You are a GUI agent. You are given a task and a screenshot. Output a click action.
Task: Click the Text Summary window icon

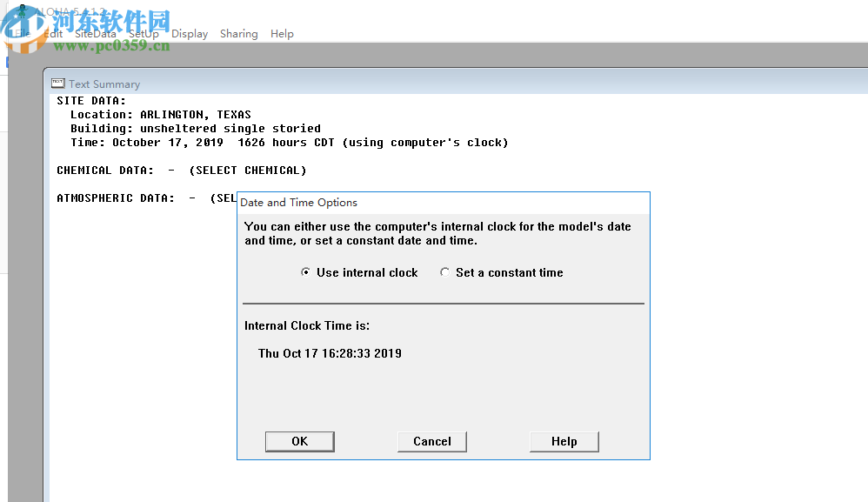click(57, 84)
